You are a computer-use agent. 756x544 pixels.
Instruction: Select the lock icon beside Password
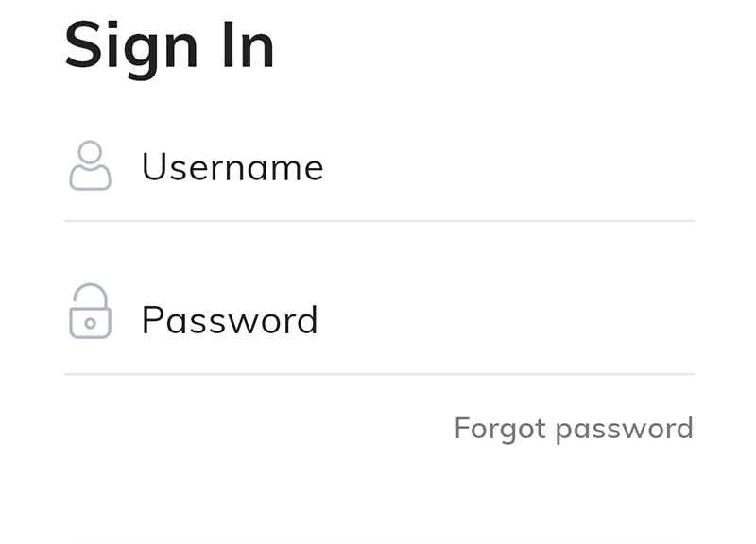[x=90, y=311]
